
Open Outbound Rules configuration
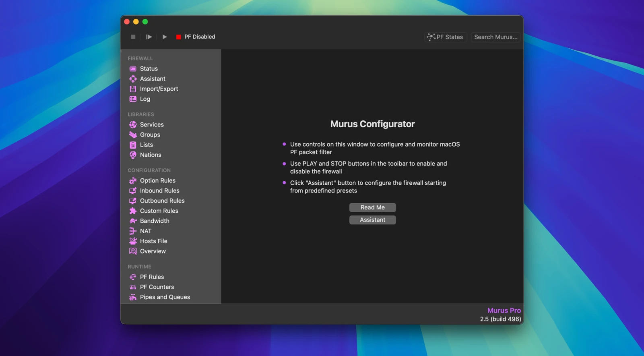[x=162, y=201]
